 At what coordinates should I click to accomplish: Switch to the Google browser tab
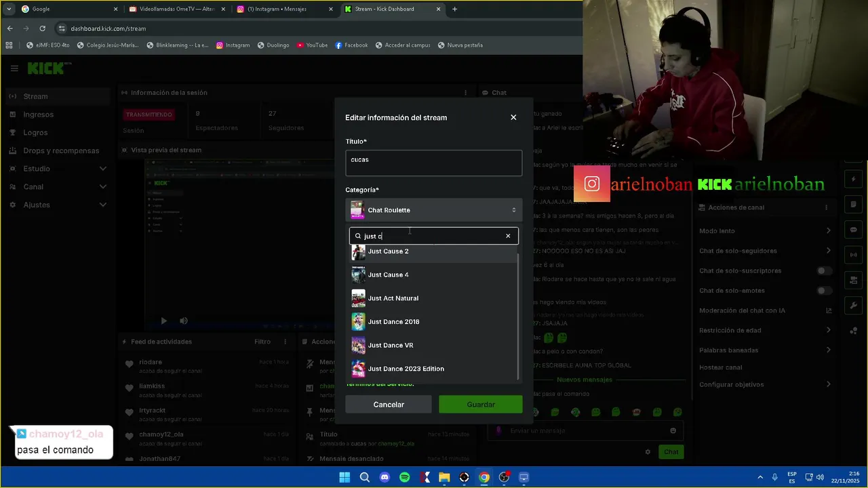68,9
